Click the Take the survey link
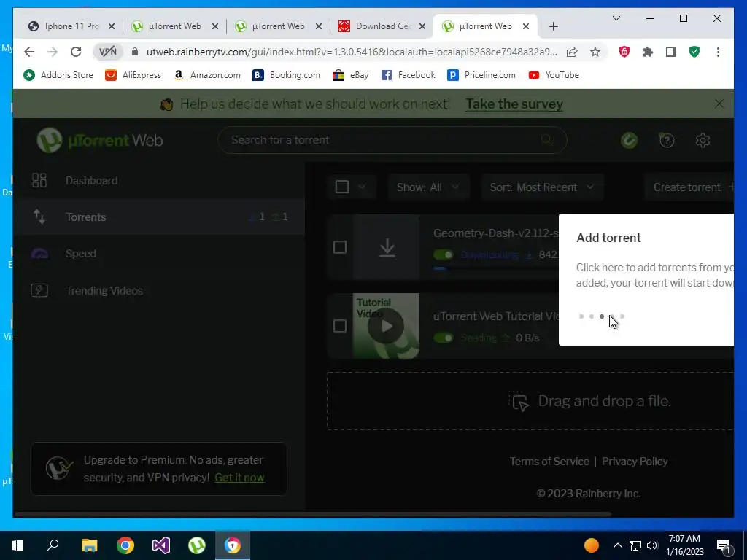 tap(514, 104)
